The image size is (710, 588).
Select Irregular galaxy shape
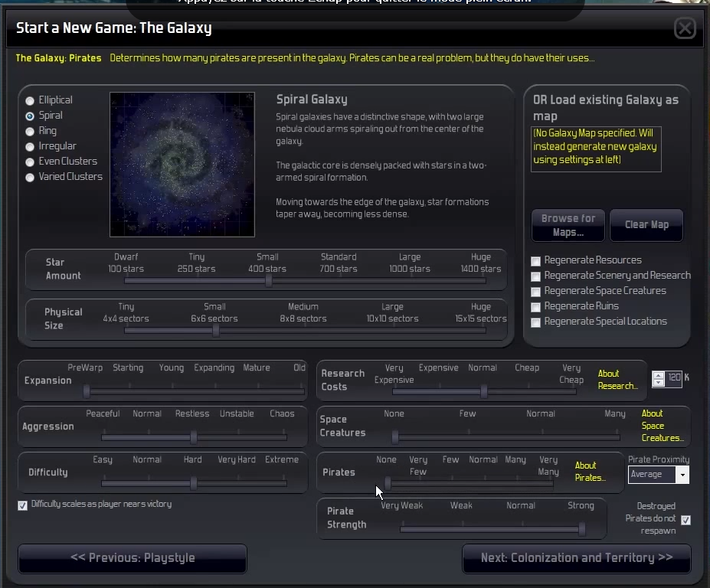pyautogui.click(x=30, y=146)
